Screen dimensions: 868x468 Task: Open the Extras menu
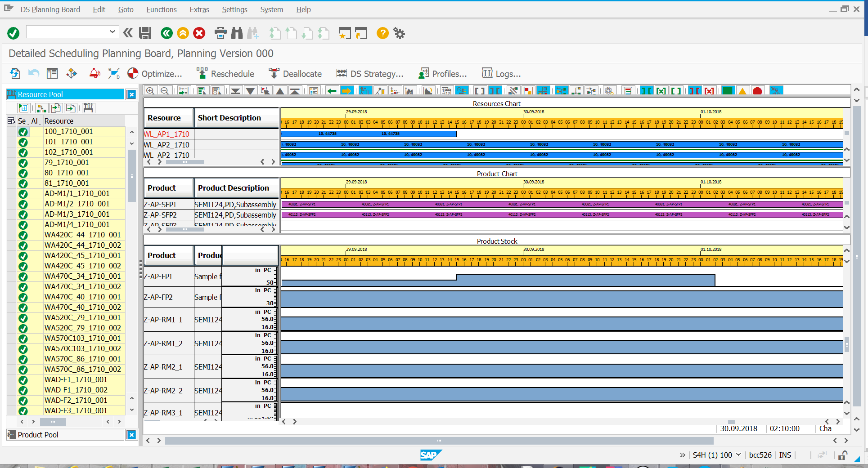199,9
